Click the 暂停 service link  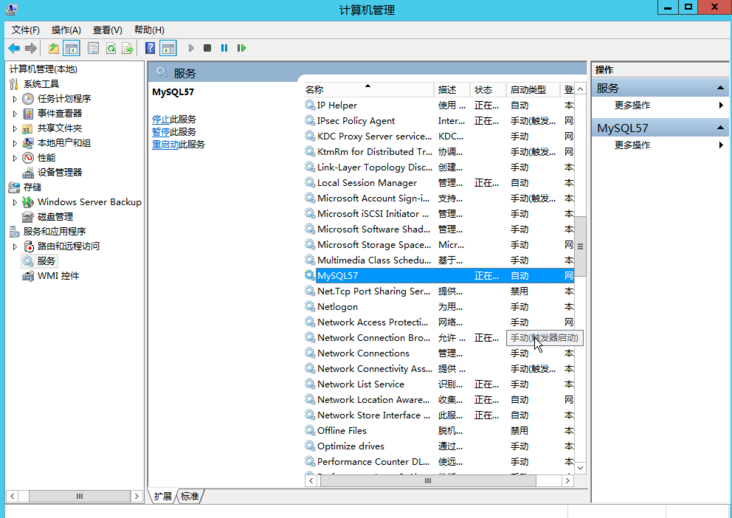(x=161, y=132)
